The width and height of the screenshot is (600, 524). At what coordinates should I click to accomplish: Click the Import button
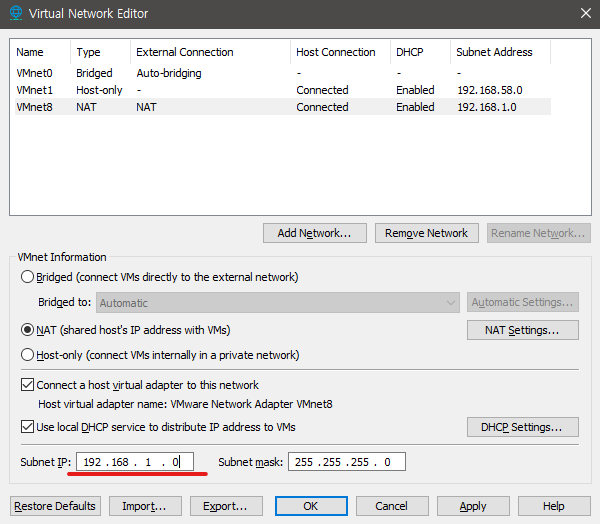145,506
